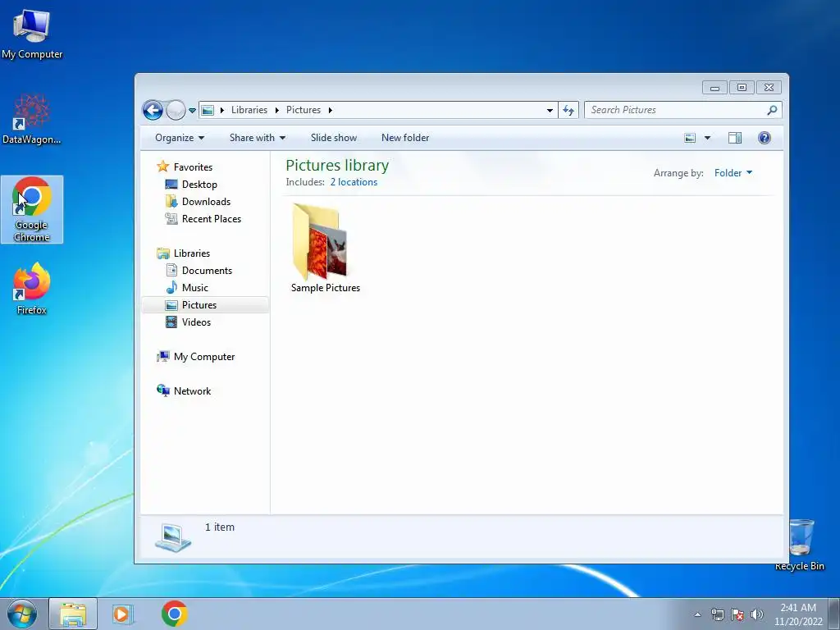The height and width of the screenshot is (630, 840).
Task: Select Favorites in the navigation pane
Action: 193,167
